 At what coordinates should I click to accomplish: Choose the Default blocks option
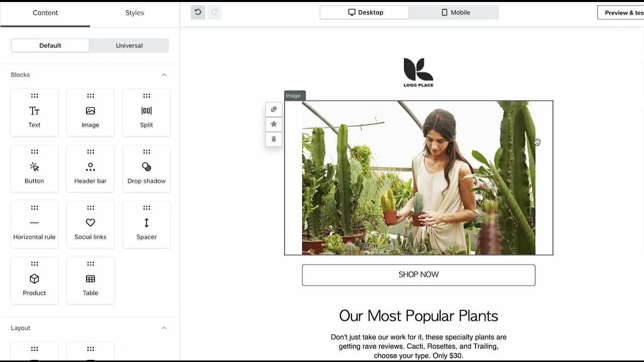pos(50,45)
